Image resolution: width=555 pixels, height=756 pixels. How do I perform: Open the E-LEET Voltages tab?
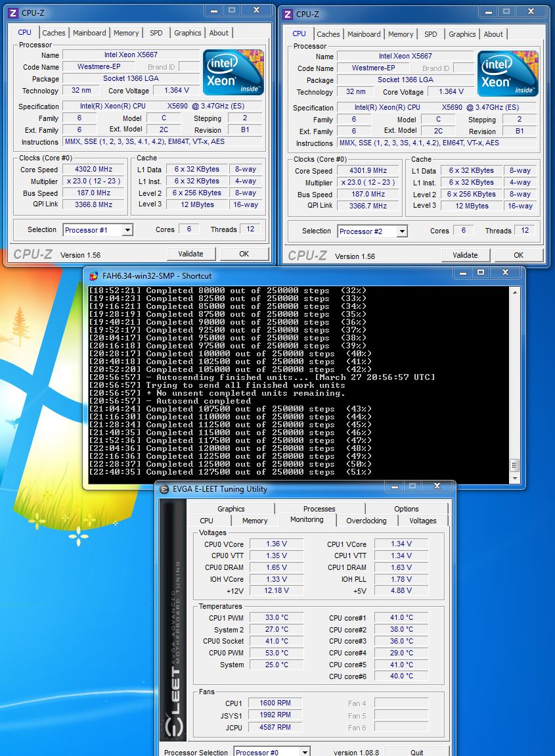[x=423, y=521]
